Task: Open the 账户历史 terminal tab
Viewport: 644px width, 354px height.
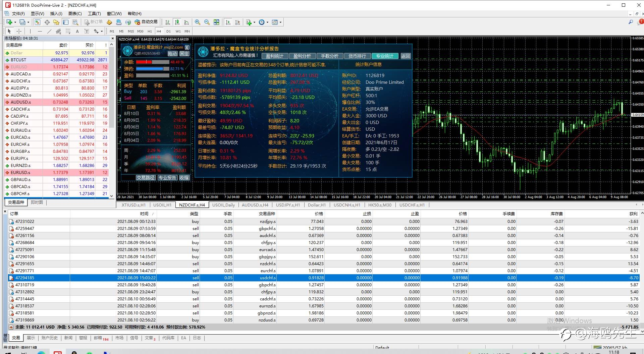Action: tap(49, 338)
